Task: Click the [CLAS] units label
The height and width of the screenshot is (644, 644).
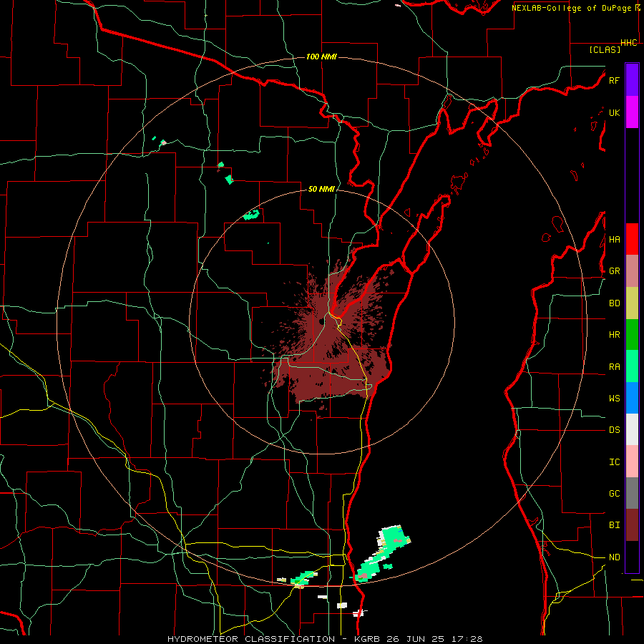Action: [605, 49]
